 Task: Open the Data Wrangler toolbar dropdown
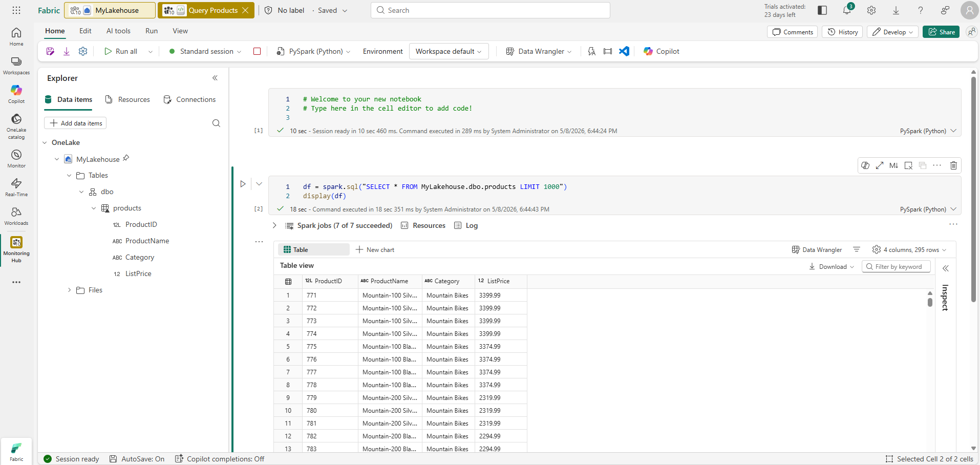coord(539,51)
